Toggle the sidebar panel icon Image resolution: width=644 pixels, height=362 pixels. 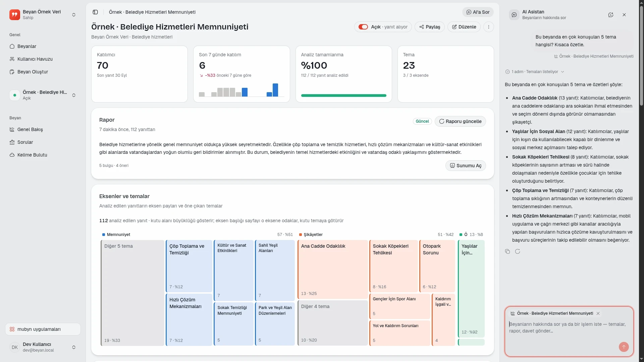click(95, 12)
